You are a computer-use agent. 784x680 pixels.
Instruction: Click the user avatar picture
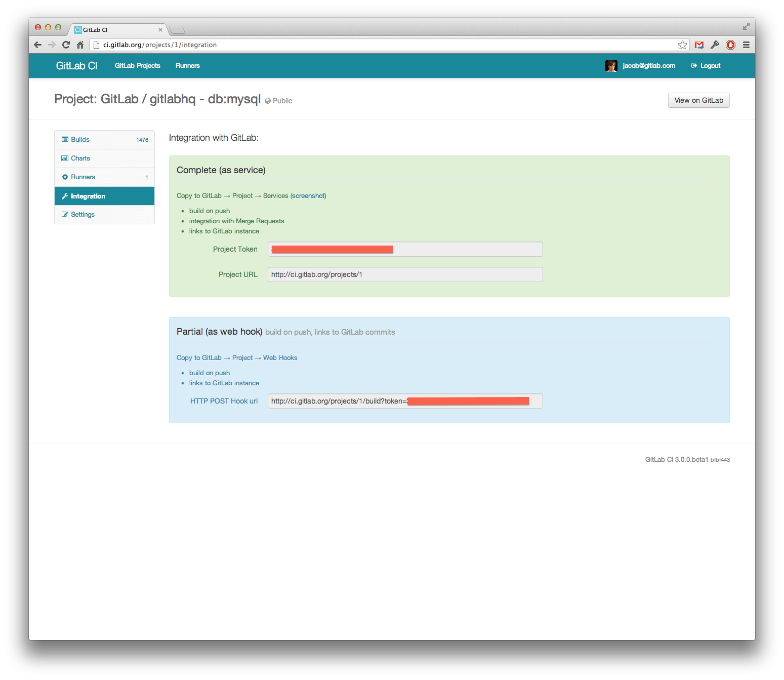point(611,66)
